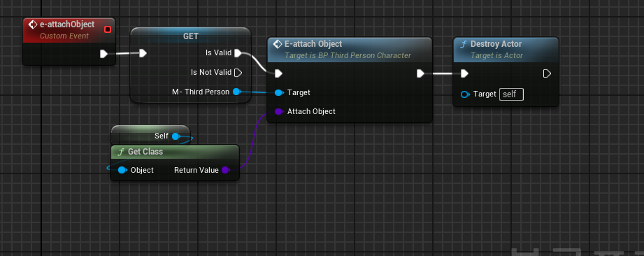Click the 'Return Value' label
Screen dimensions: 644x256
(196, 170)
